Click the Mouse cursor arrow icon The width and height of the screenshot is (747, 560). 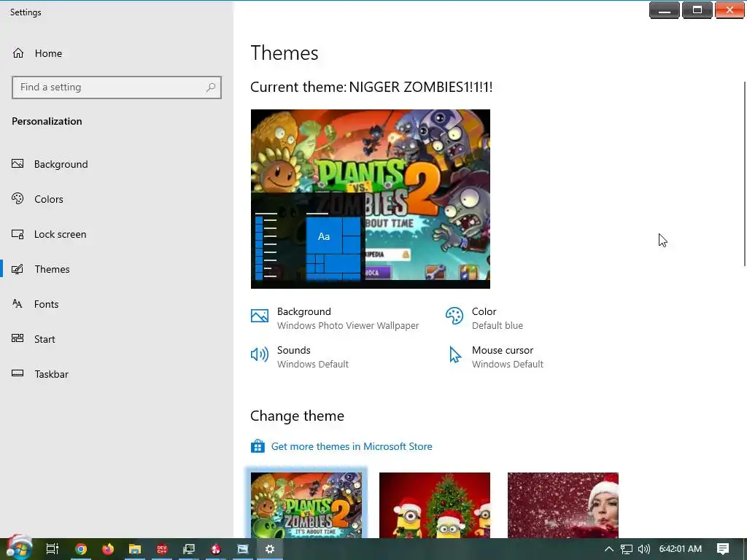455,355
